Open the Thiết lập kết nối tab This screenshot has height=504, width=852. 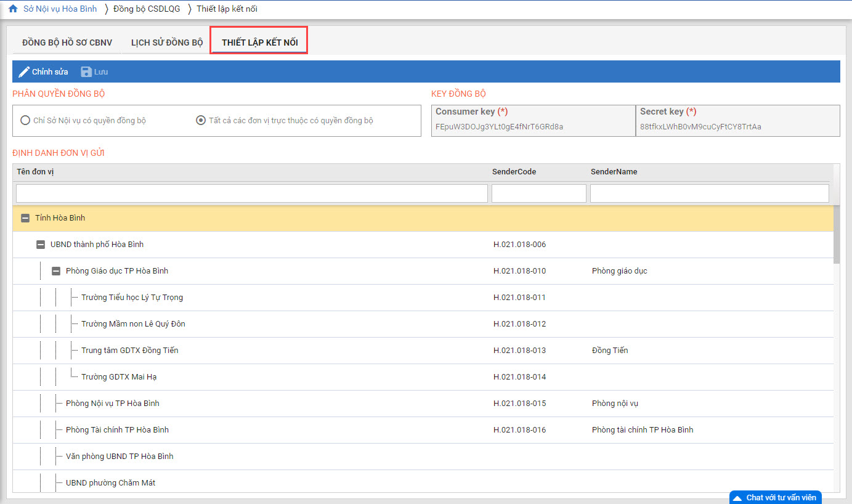pos(259,43)
